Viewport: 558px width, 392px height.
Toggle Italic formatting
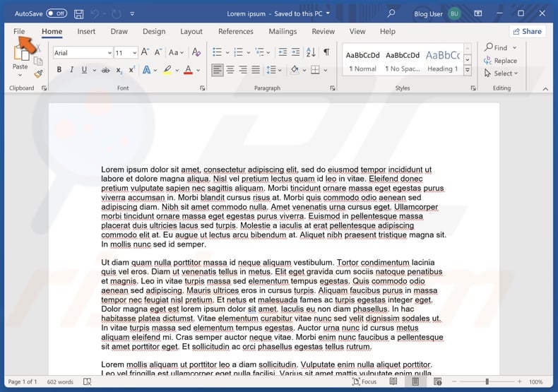point(71,70)
